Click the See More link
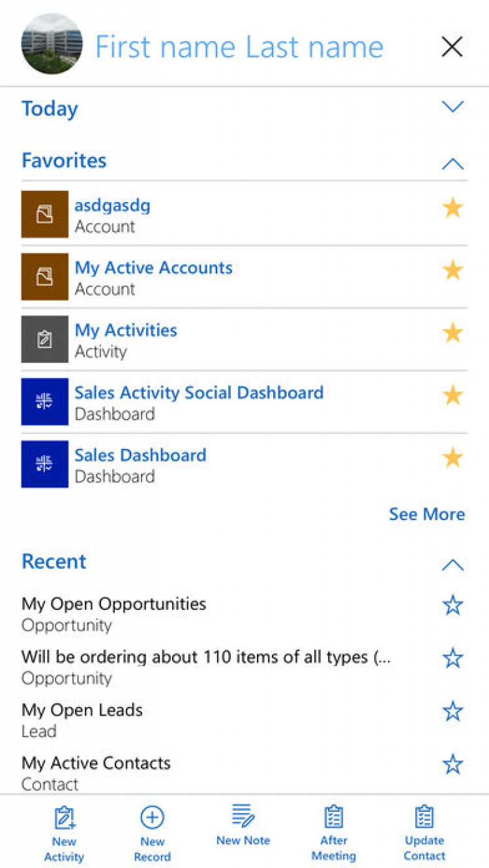 [426, 514]
